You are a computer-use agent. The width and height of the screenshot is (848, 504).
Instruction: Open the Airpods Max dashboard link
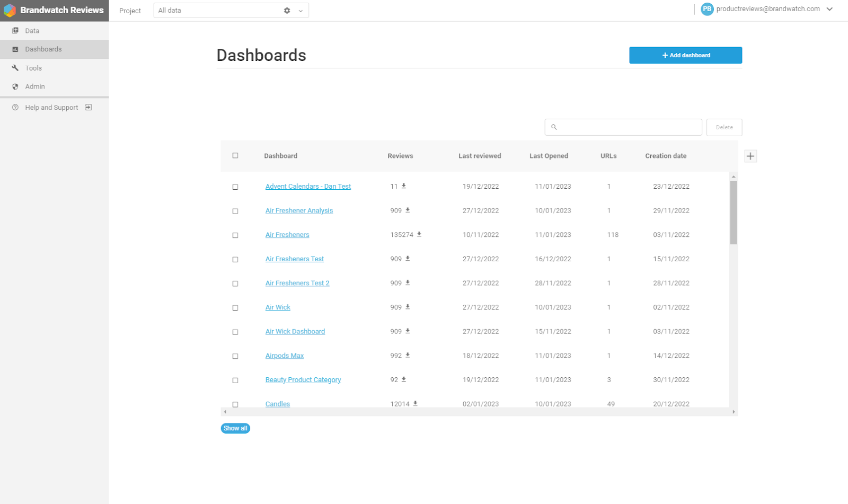pyautogui.click(x=285, y=356)
